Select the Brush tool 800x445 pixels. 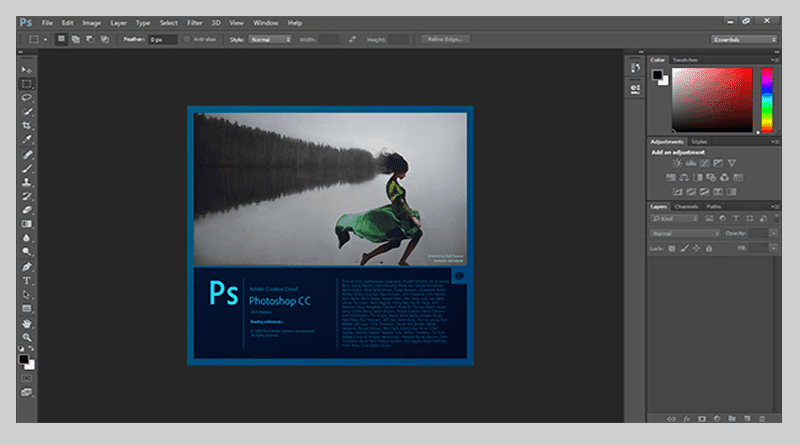point(27,168)
